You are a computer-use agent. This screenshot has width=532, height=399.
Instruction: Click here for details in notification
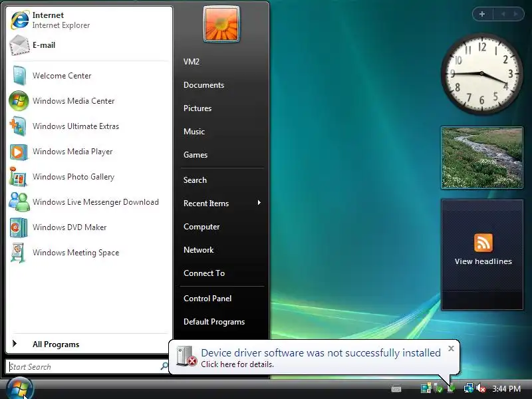pyautogui.click(x=237, y=364)
